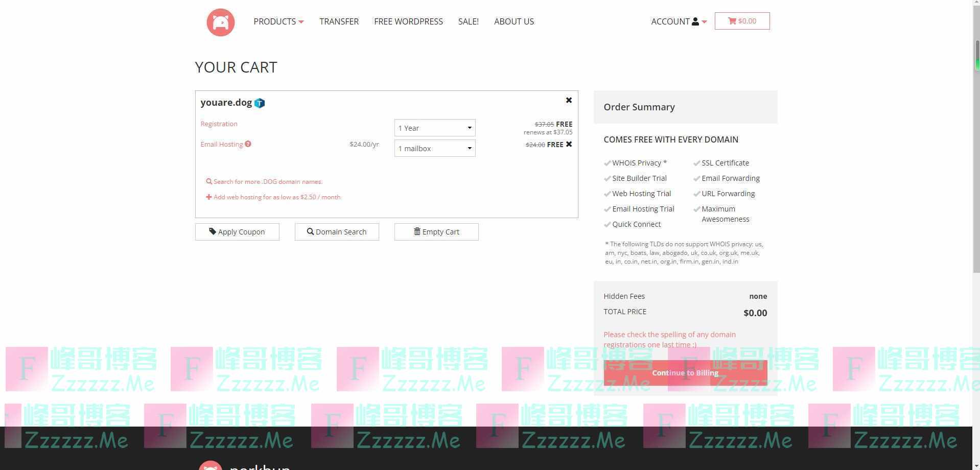Open the registration 1 Year dropdown
Image resolution: width=980 pixels, height=470 pixels.
click(435, 128)
